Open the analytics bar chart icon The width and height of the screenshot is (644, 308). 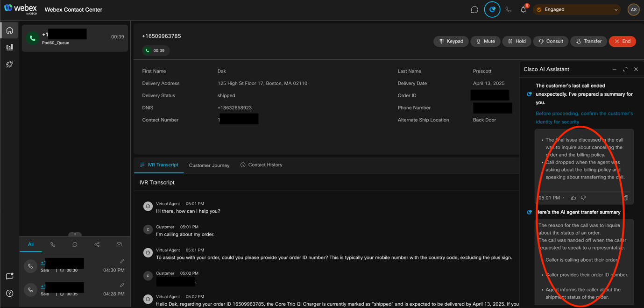[x=9, y=47]
